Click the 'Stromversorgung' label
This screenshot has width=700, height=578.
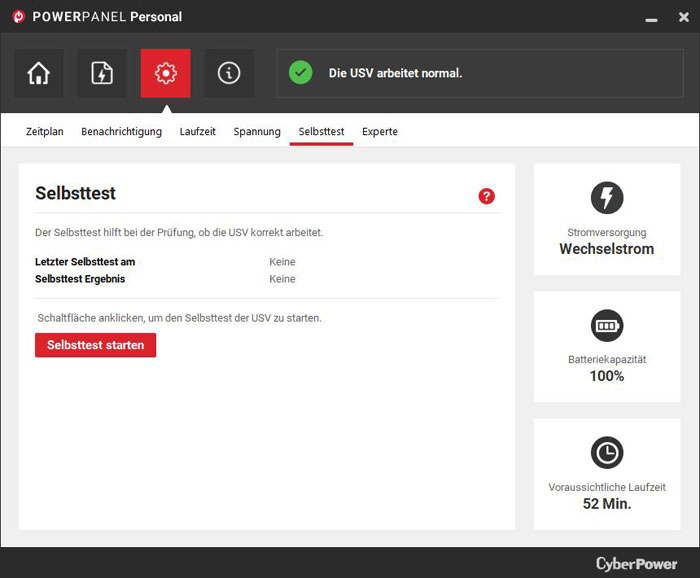click(x=607, y=233)
